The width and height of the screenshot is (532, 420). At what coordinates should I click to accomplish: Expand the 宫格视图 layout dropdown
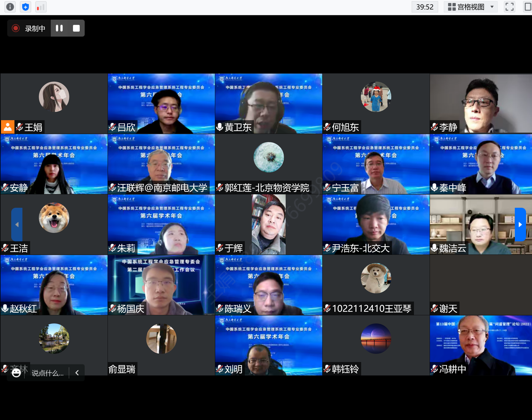(x=470, y=7)
